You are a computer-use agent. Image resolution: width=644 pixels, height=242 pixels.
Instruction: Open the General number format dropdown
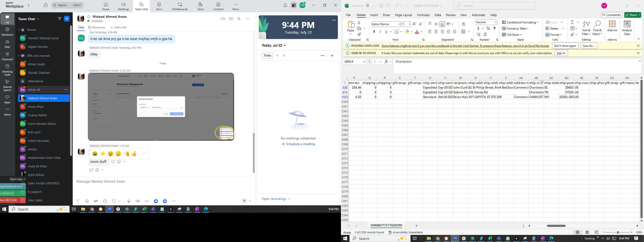point(495,22)
